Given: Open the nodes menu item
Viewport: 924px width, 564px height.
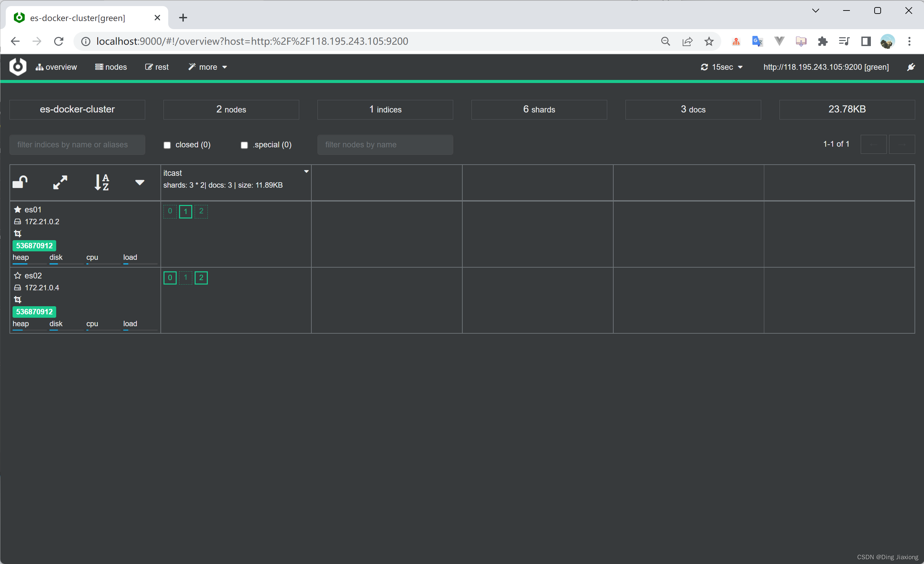Looking at the screenshot, I should point(111,67).
